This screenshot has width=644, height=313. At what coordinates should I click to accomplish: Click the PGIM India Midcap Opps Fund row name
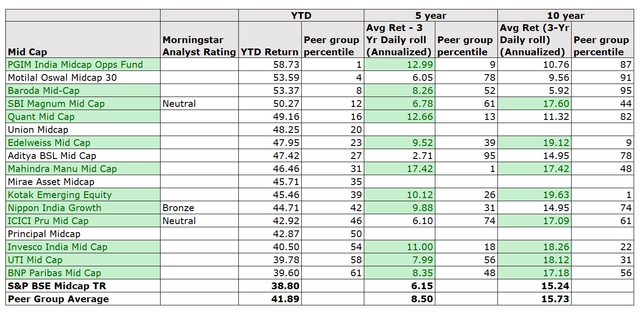pos(75,65)
